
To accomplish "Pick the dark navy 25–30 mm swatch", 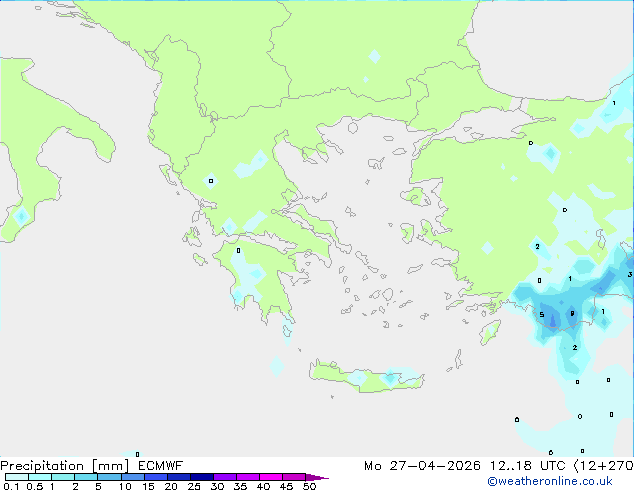I will pos(201,477).
